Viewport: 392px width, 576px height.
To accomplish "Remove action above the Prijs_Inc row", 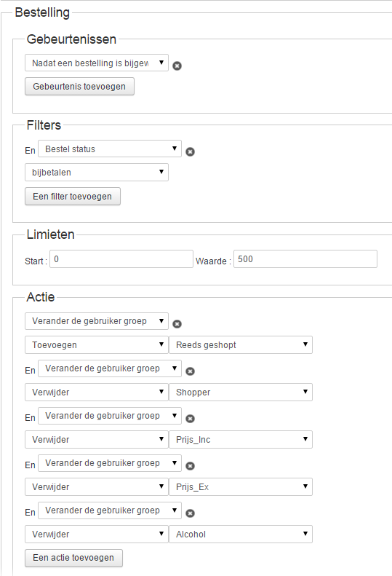I will [190, 419].
